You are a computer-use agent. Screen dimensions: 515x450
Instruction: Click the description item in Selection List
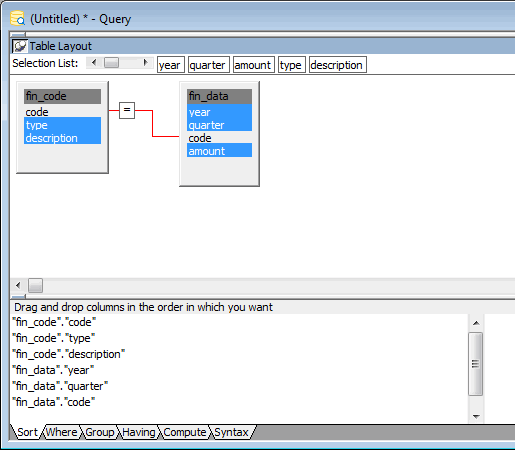(338, 65)
